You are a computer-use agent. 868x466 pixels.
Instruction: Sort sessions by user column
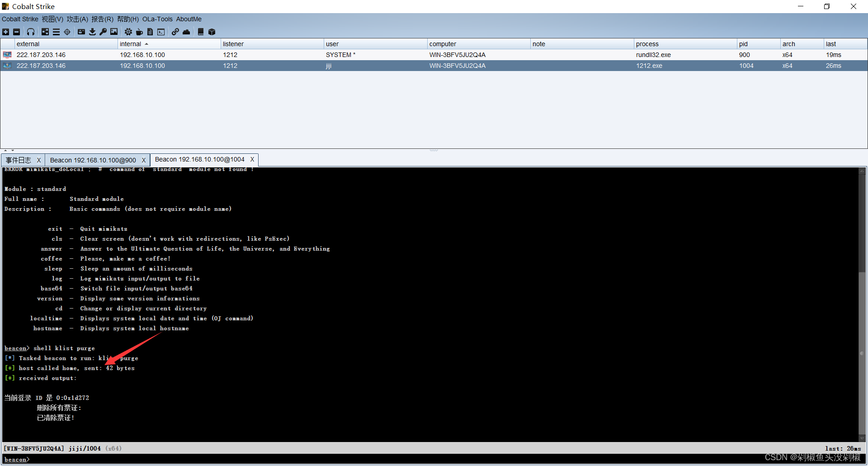tap(375, 44)
